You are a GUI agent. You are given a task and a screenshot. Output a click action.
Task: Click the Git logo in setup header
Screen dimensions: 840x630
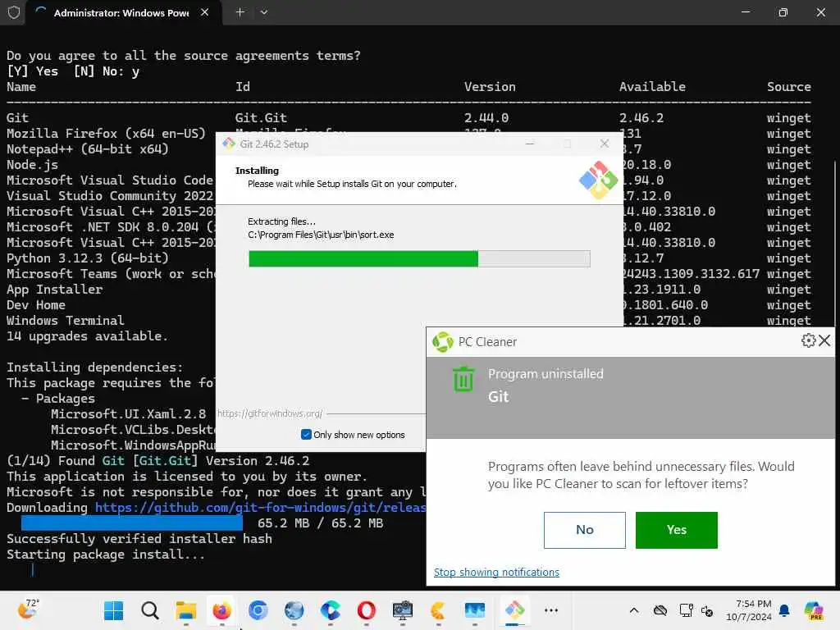point(598,180)
